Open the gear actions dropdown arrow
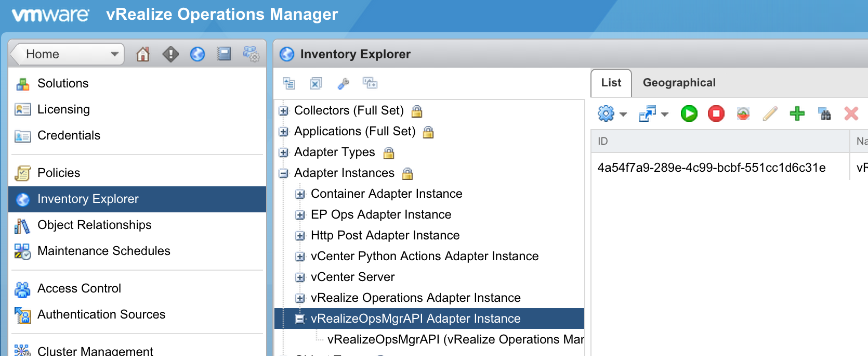 [623, 114]
